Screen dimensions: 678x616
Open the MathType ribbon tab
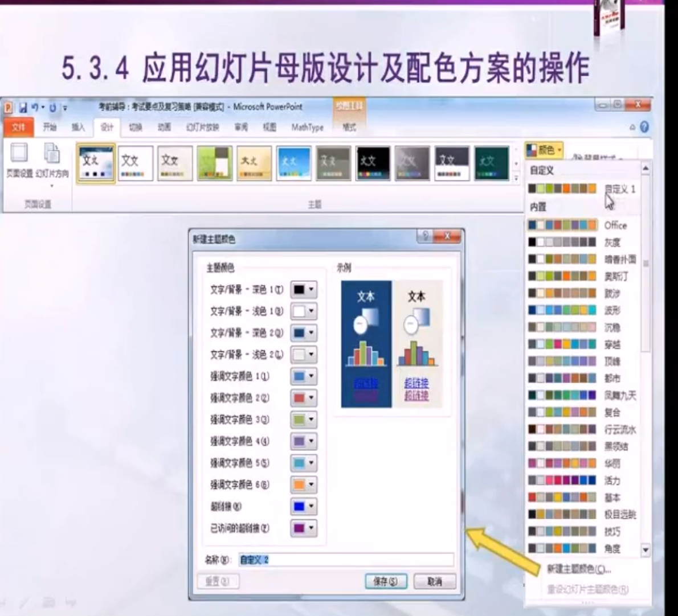click(308, 127)
